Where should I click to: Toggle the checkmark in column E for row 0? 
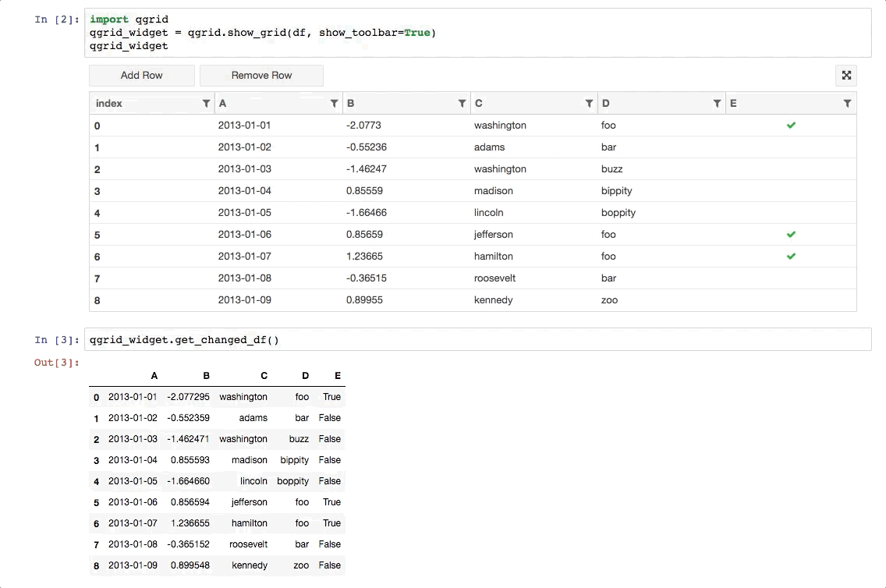click(791, 125)
